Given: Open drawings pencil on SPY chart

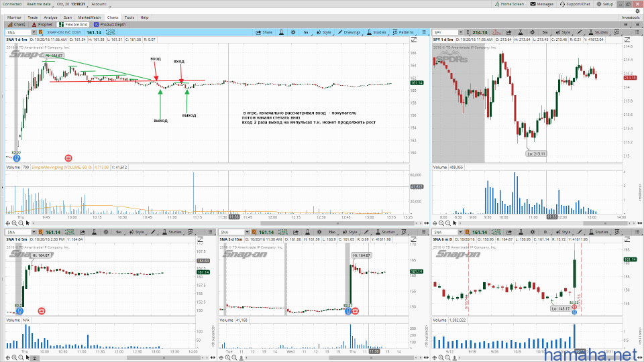Looking at the screenshot, I should (x=580, y=32).
